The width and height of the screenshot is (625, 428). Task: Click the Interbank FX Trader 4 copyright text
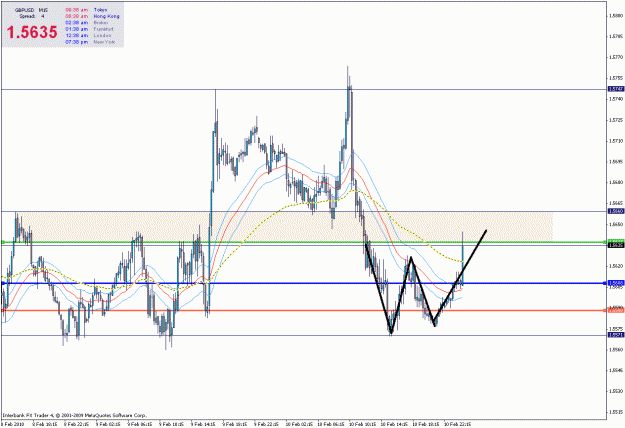75,415
